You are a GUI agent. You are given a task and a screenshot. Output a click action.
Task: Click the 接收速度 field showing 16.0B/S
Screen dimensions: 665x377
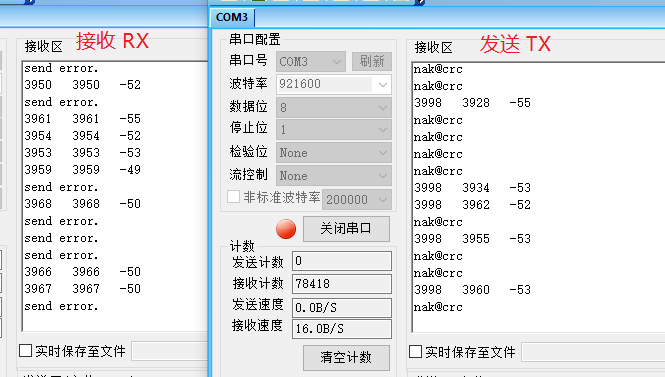(x=342, y=329)
